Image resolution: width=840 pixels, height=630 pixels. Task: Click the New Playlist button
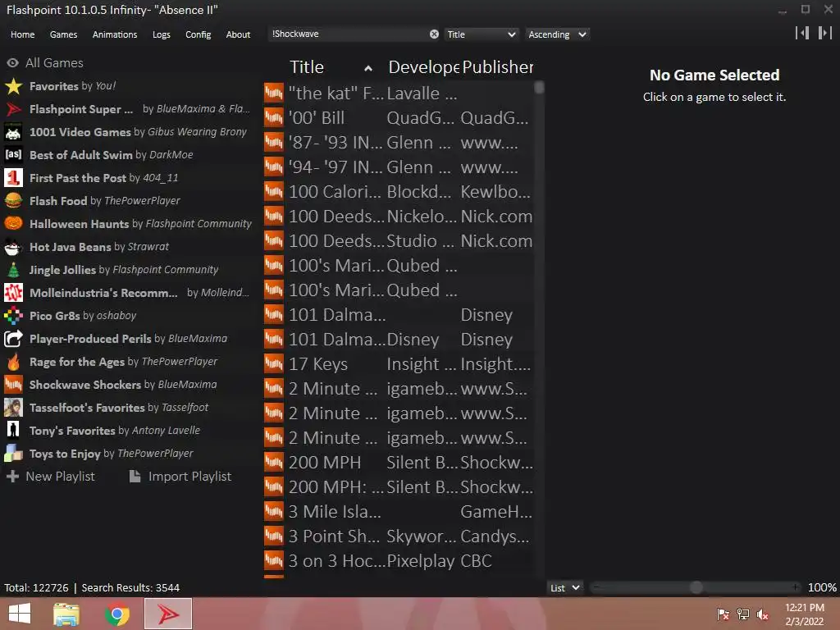point(51,477)
